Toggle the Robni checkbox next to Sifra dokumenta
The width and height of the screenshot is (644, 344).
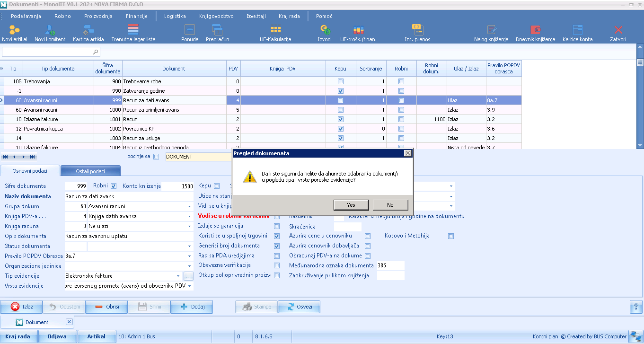click(x=113, y=186)
